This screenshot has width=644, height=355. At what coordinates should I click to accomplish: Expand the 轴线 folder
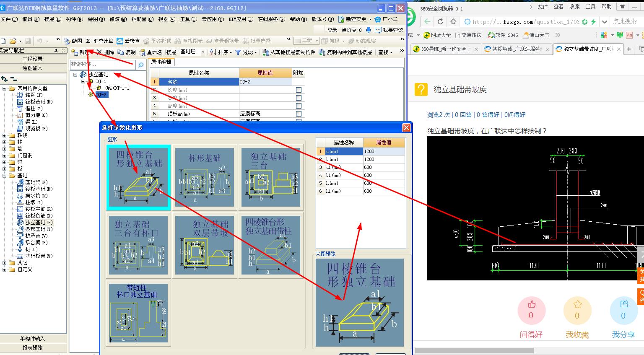coord(5,135)
